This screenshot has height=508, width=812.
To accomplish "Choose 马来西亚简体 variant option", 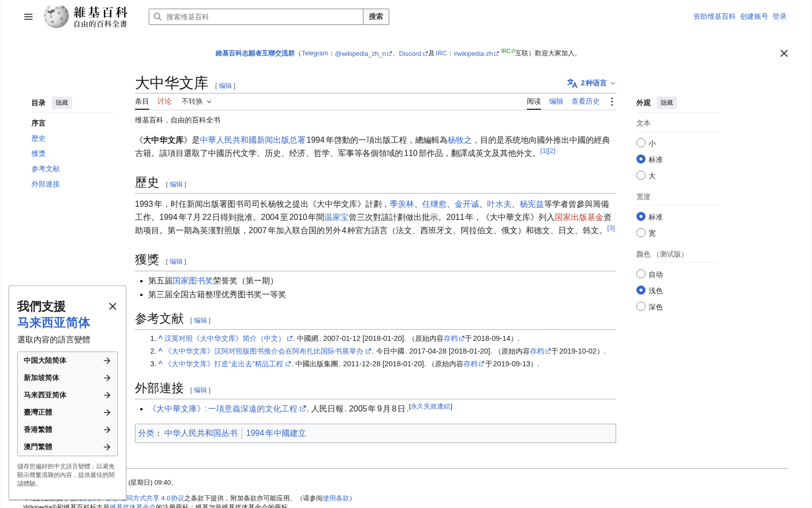I will point(67,395).
